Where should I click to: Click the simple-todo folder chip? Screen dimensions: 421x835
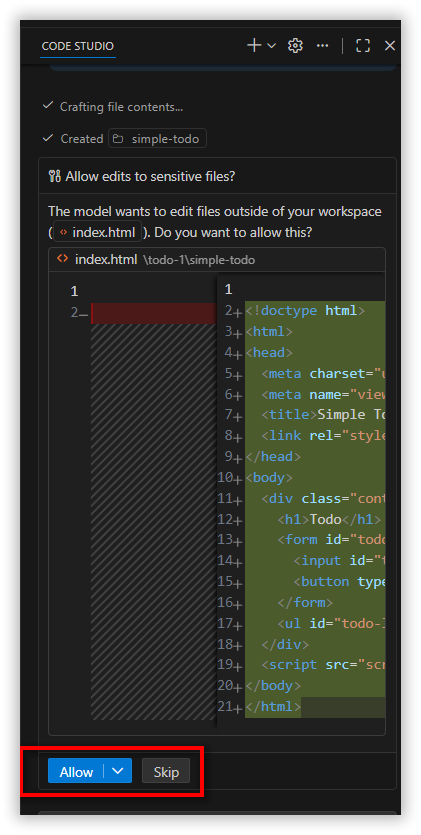tap(158, 139)
